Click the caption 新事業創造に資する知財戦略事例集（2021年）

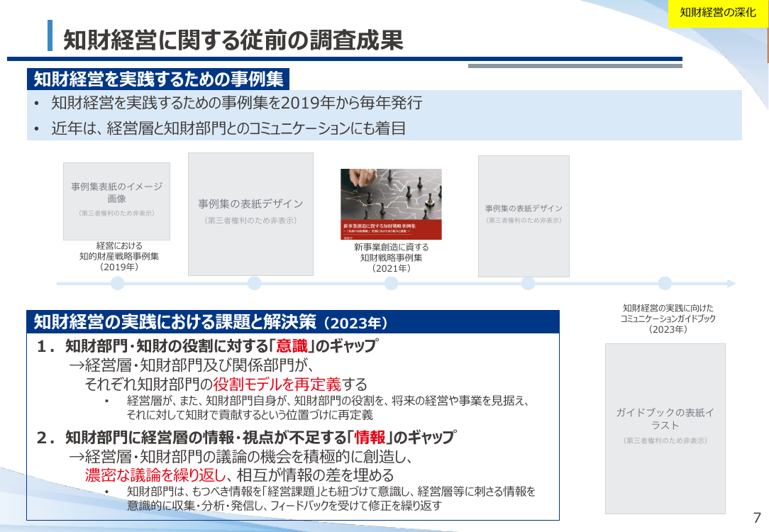[x=392, y=258]
